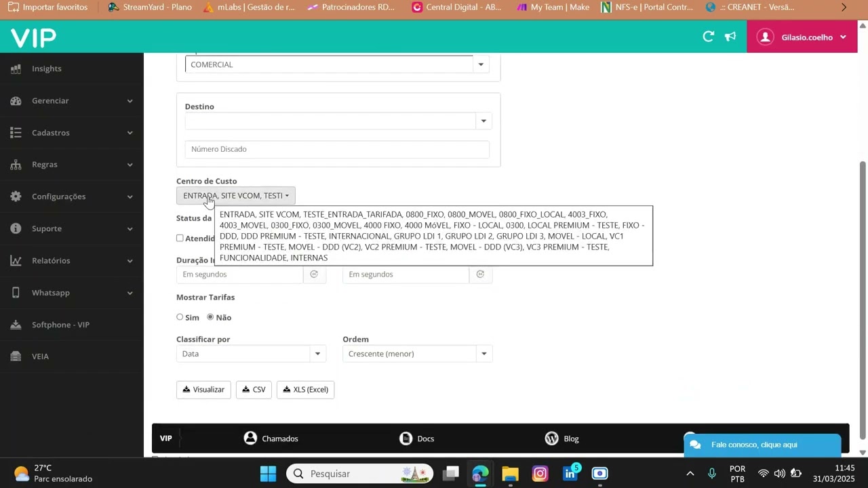
Task: Open Instagram from the taskbar
Action: (x=540, y=473)
